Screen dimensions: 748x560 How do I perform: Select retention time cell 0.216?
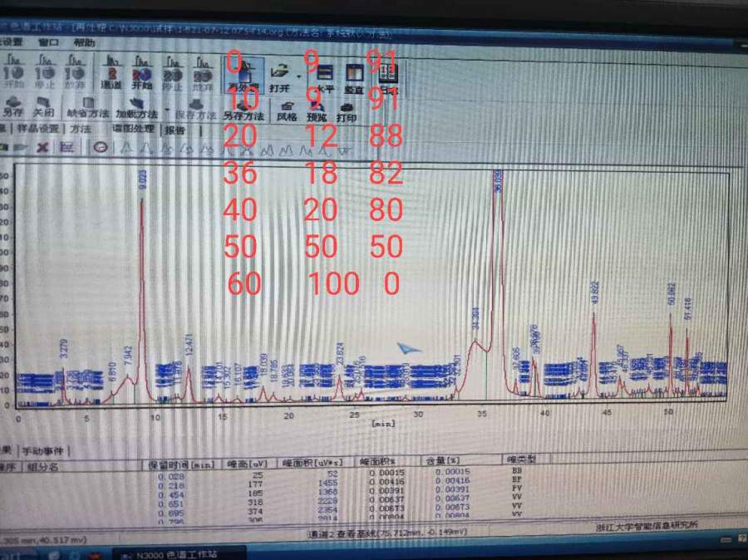171,485
